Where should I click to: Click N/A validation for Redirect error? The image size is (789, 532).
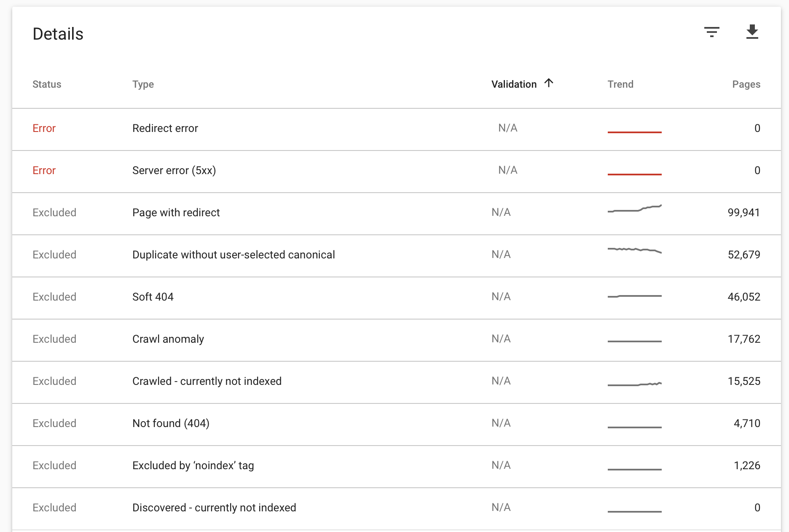pos(508,128)
